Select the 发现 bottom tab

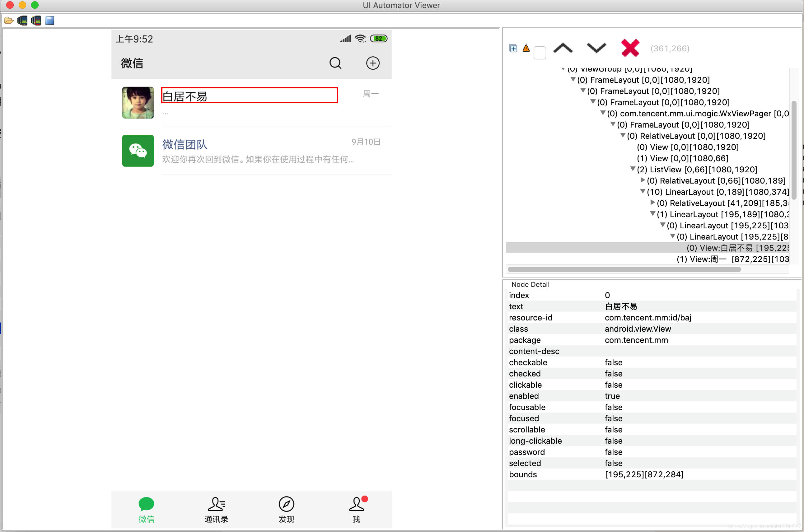click(x=286, y=510)
